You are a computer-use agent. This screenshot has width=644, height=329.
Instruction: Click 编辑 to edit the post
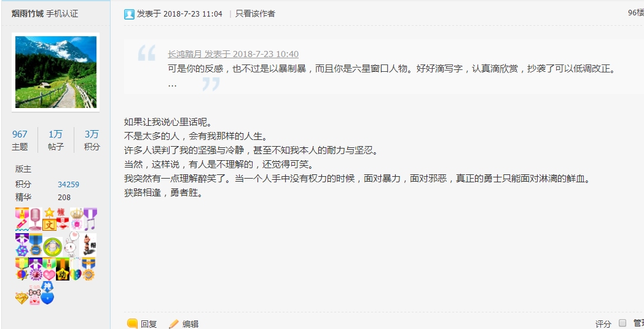pos(184,323)
